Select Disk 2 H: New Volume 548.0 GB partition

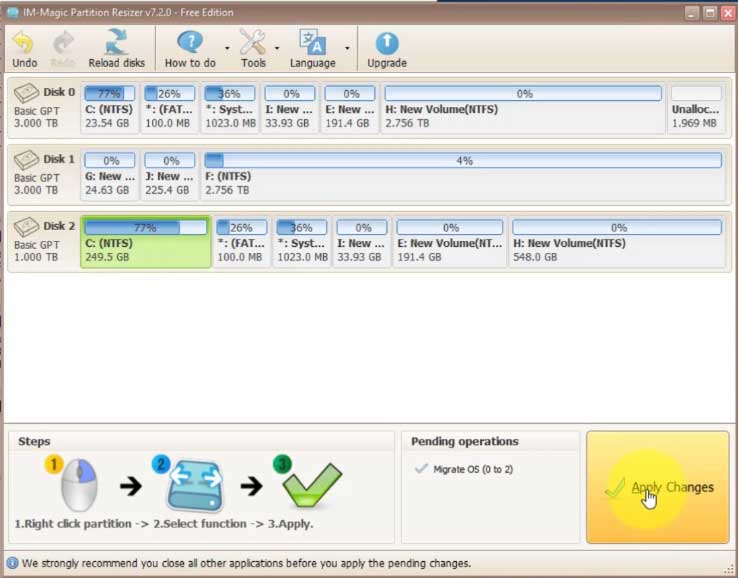617,242
